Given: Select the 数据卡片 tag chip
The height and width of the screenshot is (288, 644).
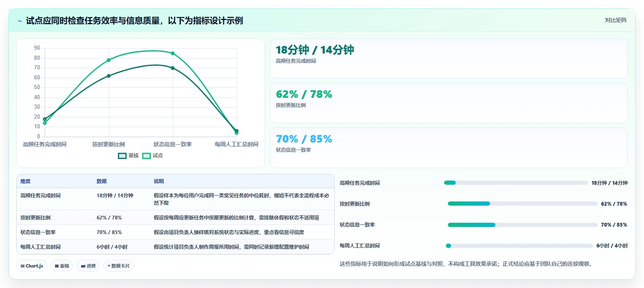Looking at the screenshot, I should click(119, 266).
